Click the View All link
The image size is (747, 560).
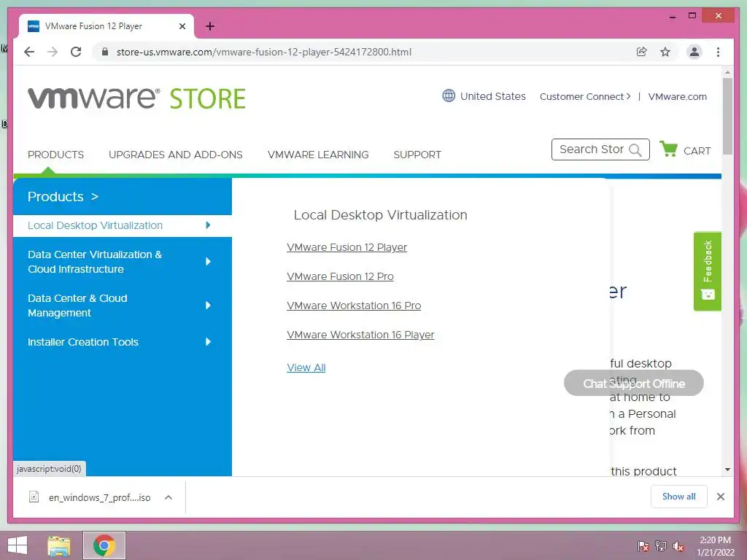306,367
